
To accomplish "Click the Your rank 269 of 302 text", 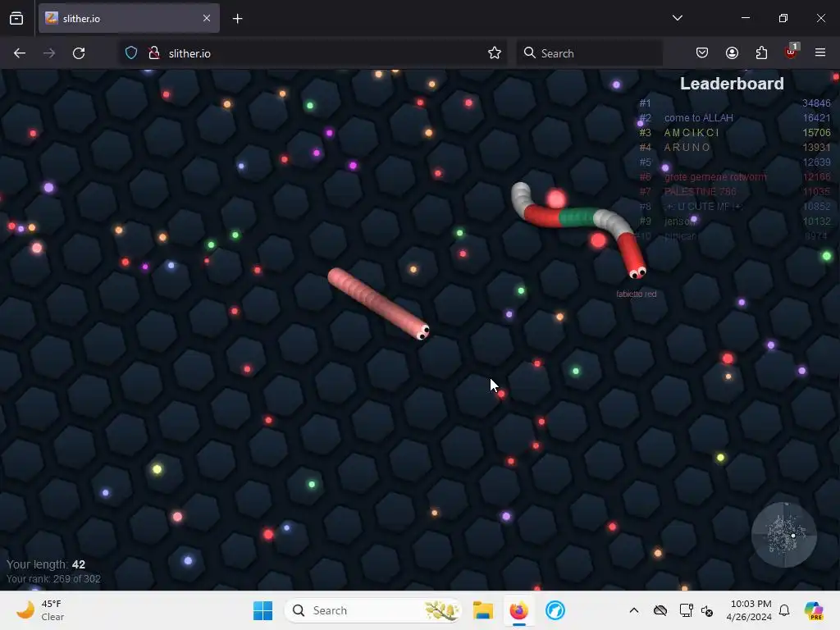I will click(x=53, y=579).
